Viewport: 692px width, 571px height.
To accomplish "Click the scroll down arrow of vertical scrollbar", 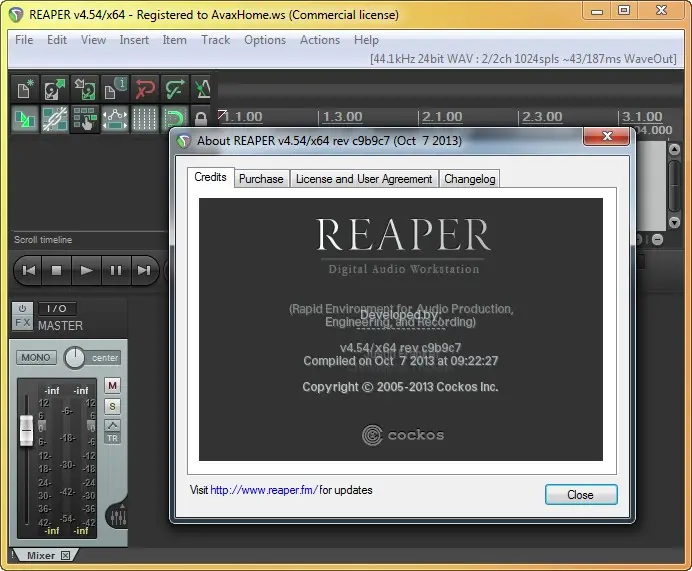I will (x=674, y=222).
